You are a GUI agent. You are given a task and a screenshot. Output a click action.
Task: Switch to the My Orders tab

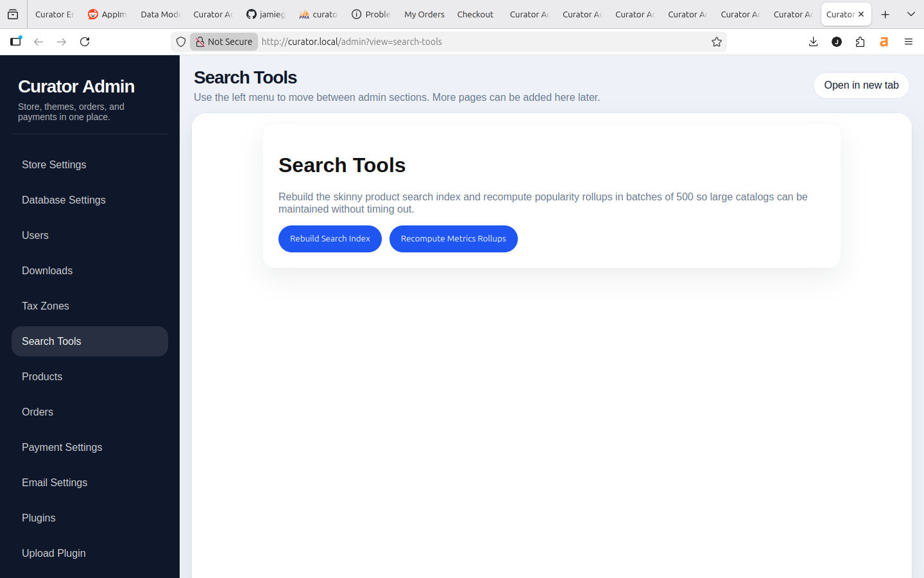click(x=424, y=14)
